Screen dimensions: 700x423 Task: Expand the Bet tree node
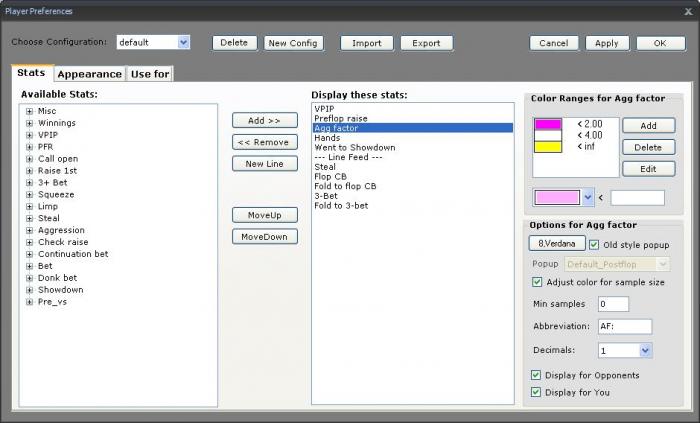29,266
